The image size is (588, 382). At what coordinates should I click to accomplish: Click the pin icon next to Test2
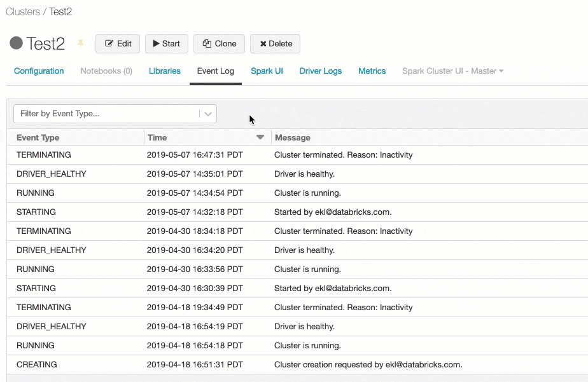click(x=80, y=43)
